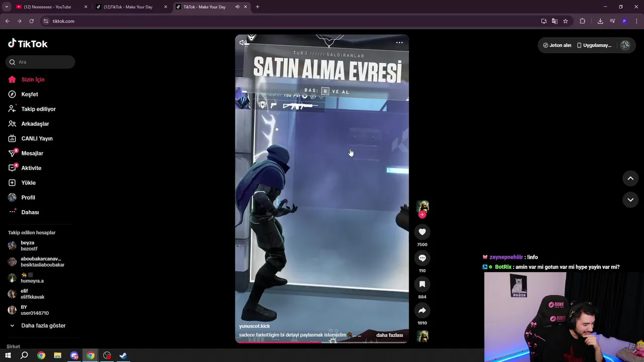Open a new browser tab
The height and width of the screenshot is (362, 644).
[x=257, y=7]
